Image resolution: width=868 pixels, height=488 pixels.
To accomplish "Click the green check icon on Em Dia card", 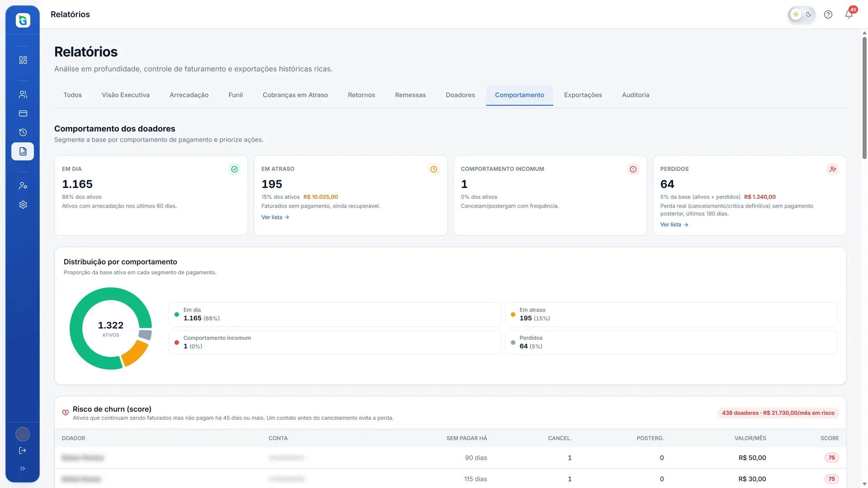I will 234,169.
